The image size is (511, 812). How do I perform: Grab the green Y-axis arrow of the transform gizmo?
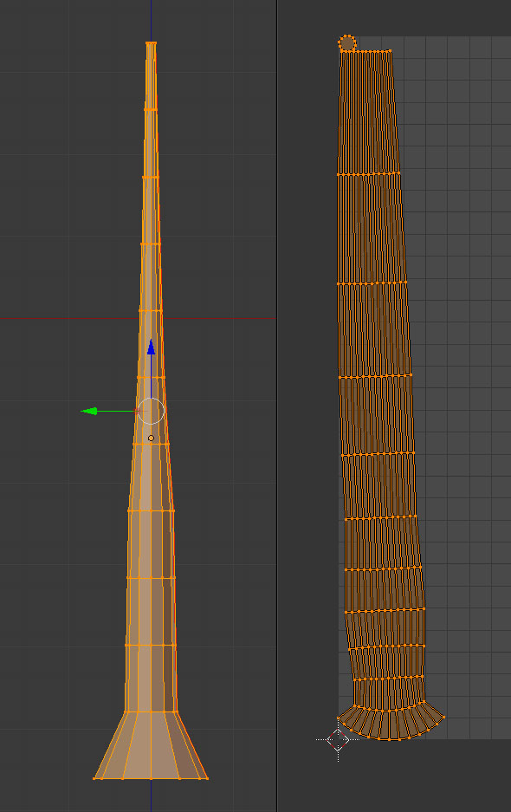tap(89, 411)
